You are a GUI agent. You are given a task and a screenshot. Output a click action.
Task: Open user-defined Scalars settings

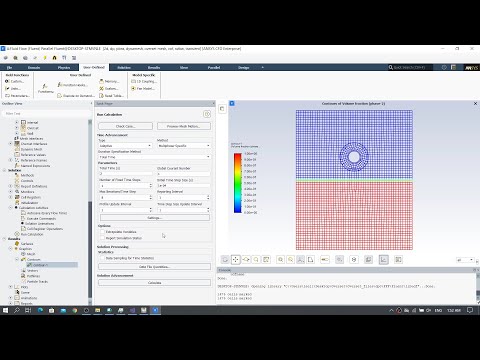pyautogui.click(x=109, y=89)
